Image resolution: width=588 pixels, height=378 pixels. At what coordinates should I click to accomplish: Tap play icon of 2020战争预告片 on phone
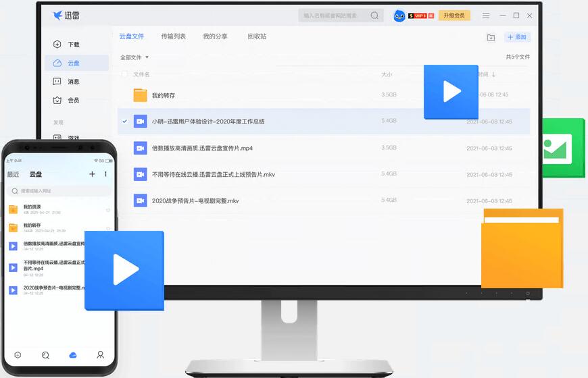point(13,290)
